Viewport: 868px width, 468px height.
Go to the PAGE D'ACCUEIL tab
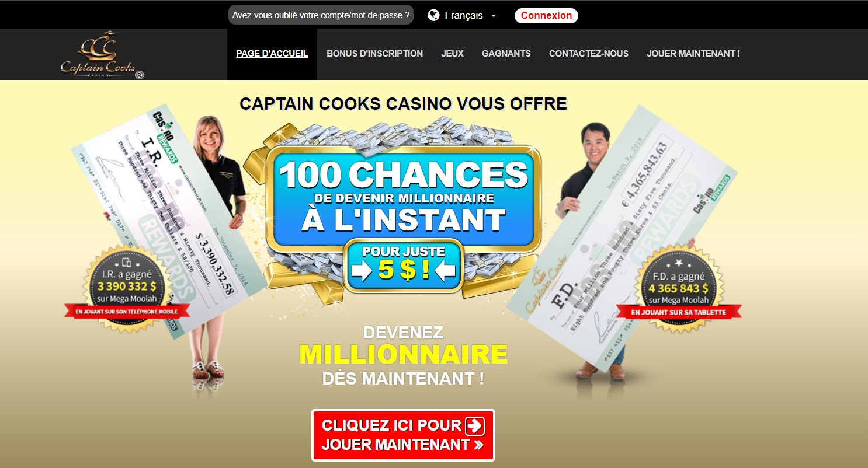[272, 54]
